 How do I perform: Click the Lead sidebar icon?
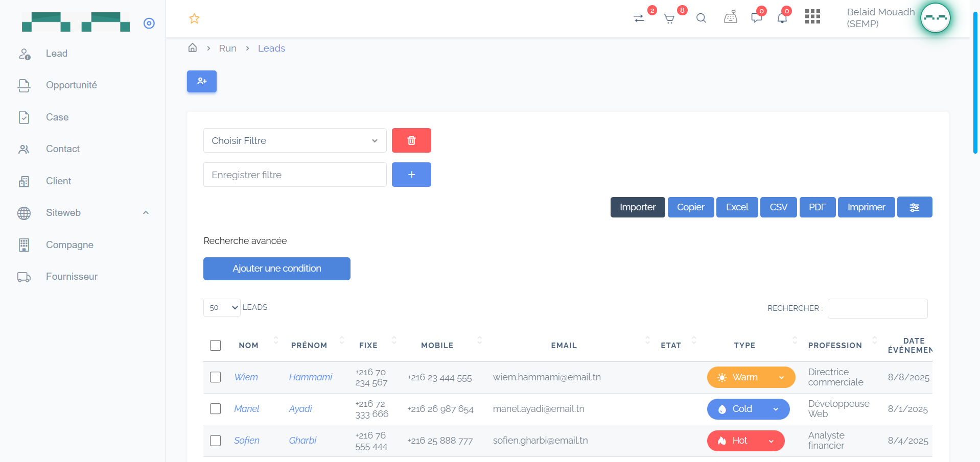24,54
